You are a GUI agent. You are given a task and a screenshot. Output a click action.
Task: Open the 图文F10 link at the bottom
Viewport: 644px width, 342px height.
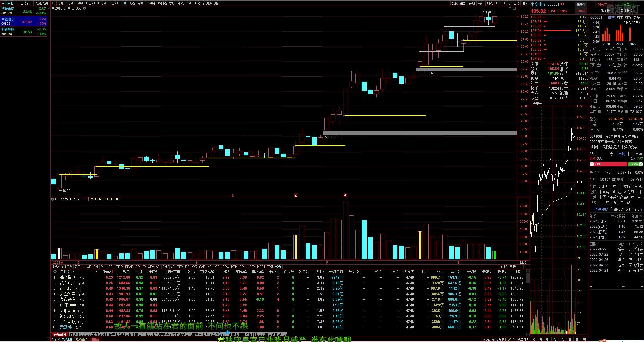click(511, 339)
